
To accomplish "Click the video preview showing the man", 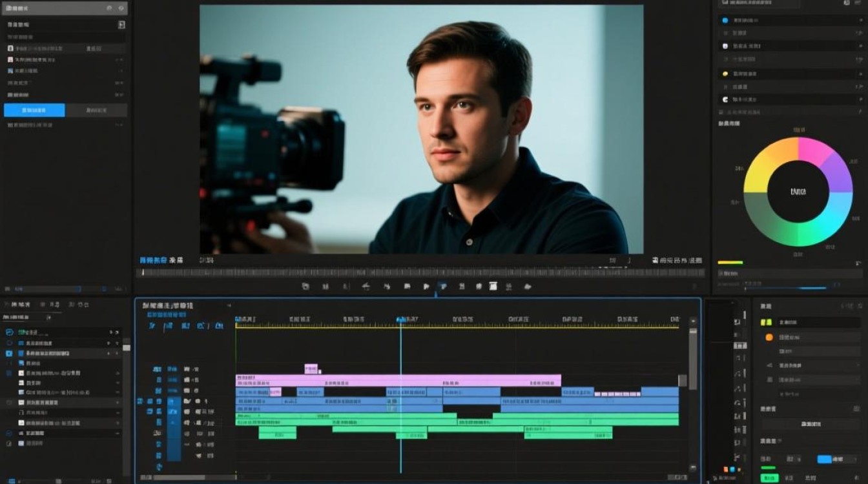I will [421, 129].
